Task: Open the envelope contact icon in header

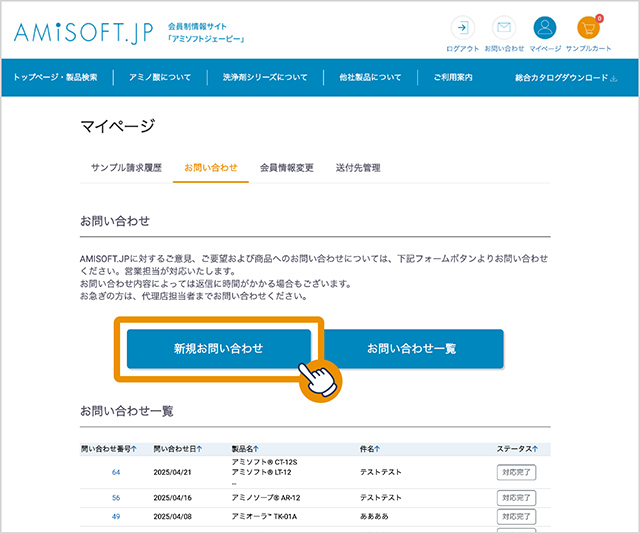Action: [x=502, y=28]
